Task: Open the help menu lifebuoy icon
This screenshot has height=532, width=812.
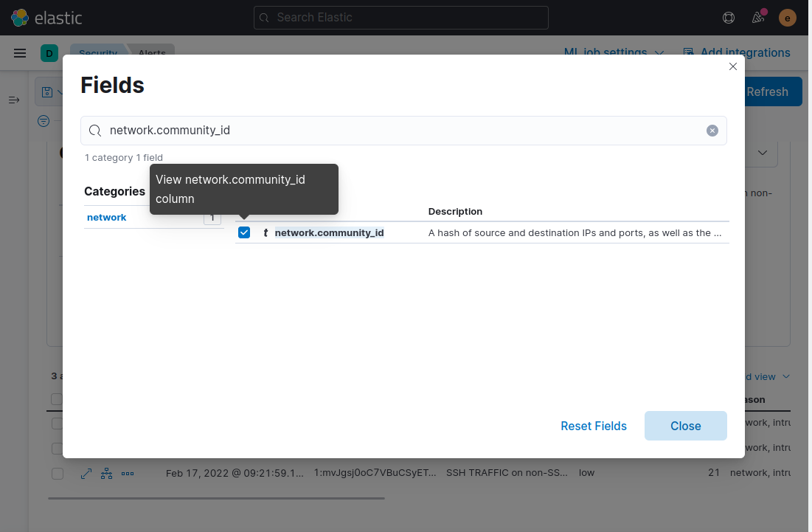Action: (728, 18)
